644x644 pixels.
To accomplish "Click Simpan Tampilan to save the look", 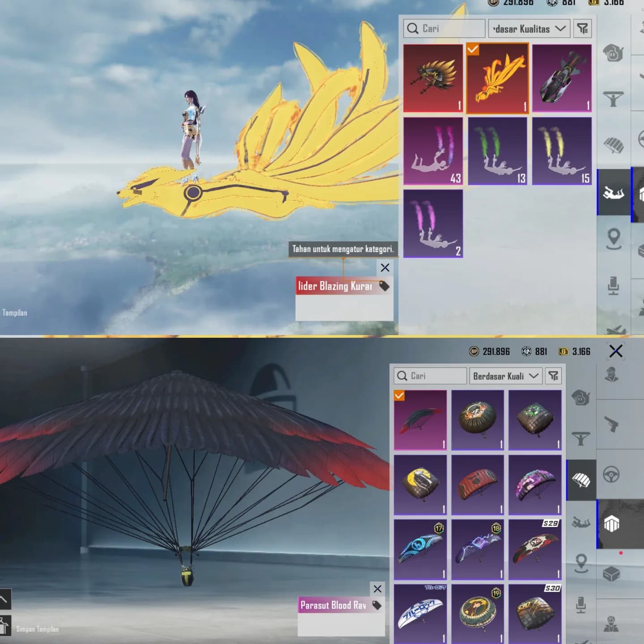I will point(37,629).
